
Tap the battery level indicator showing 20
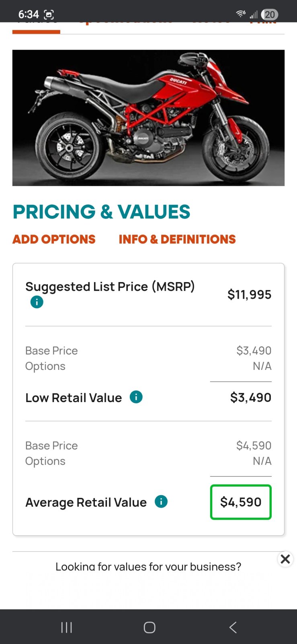(x=270, y=14)
